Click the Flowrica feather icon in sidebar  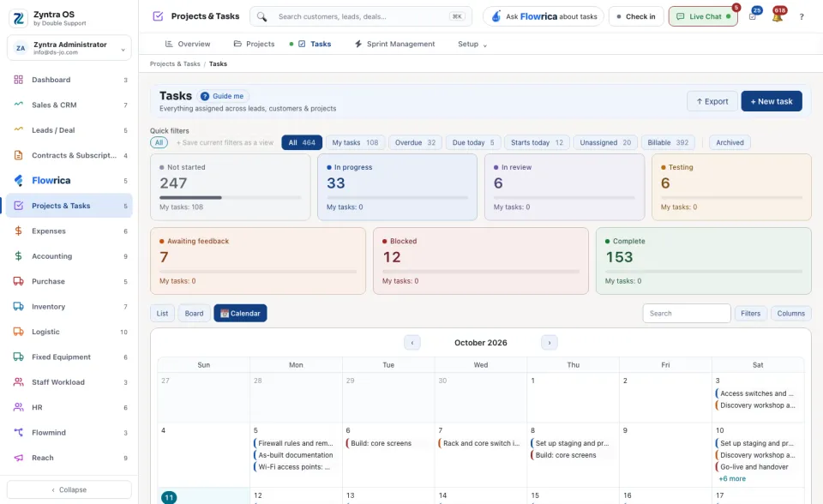point(18,181)
